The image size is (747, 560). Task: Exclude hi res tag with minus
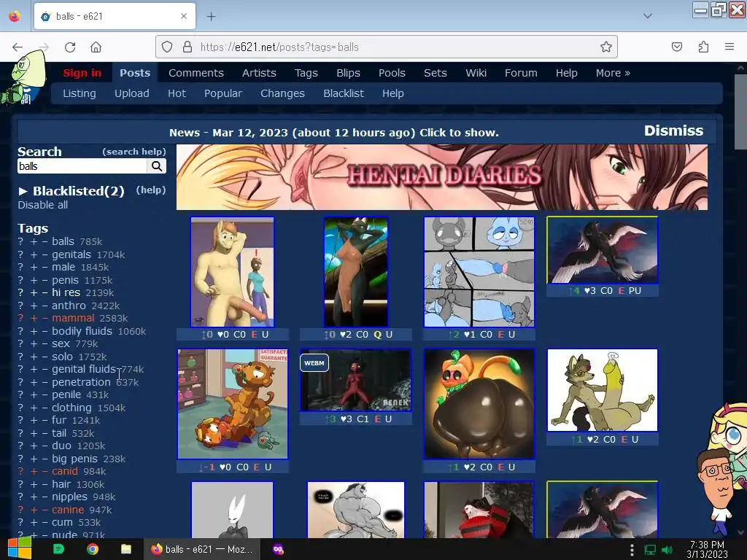[44, 293]
